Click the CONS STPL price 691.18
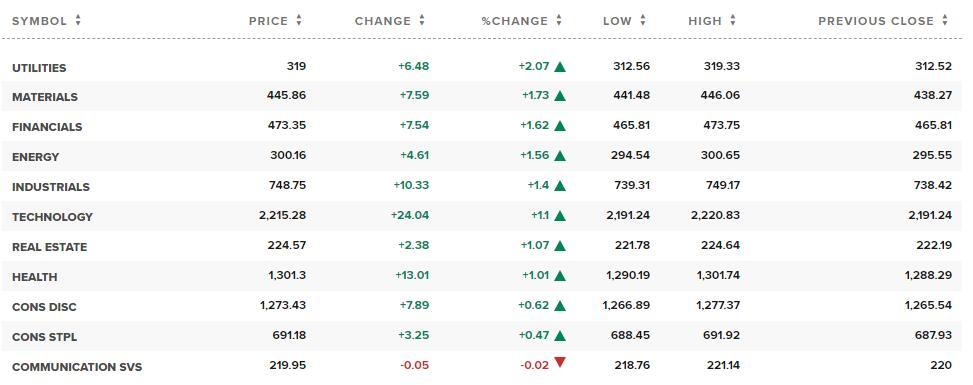 pyautogui.click(x=289, y=335)
